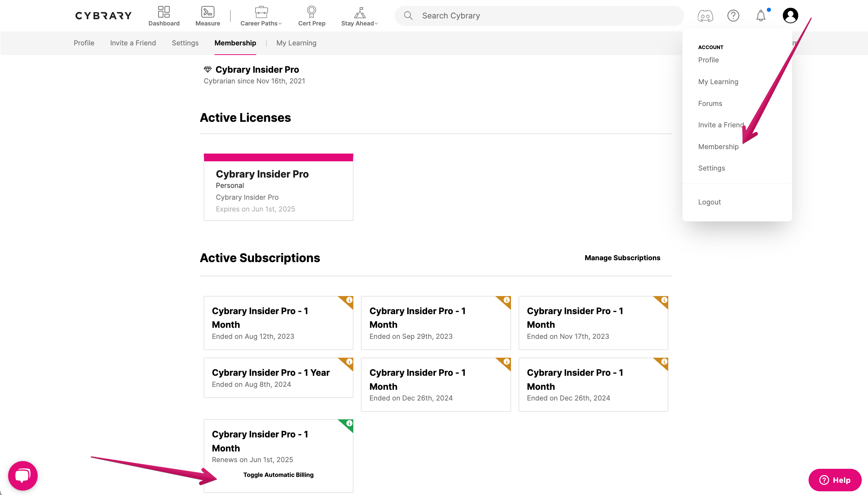Choose Settings in account menu

click(711, 168)
